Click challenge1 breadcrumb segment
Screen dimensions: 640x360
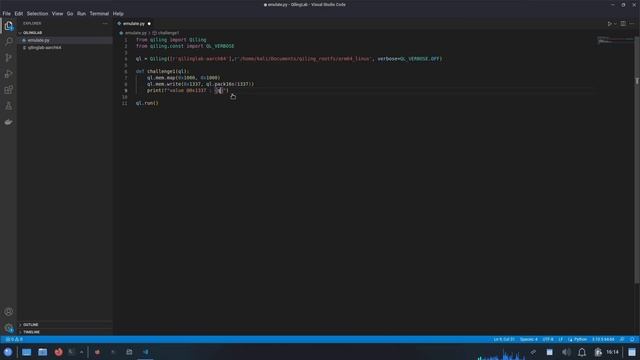(x=169, y=33)
